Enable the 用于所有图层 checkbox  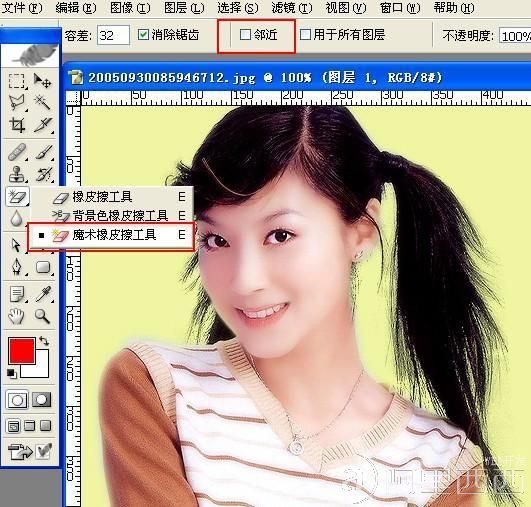[x=305, y=34]
